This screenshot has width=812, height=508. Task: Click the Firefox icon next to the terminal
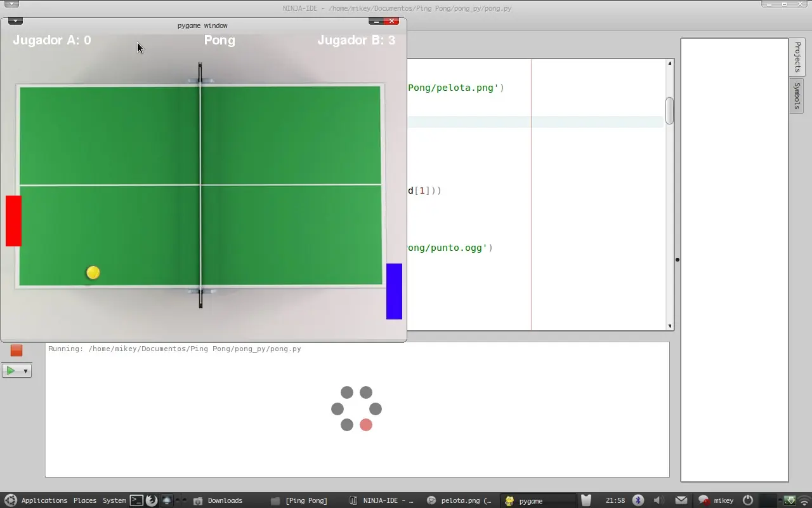[151, 500]
